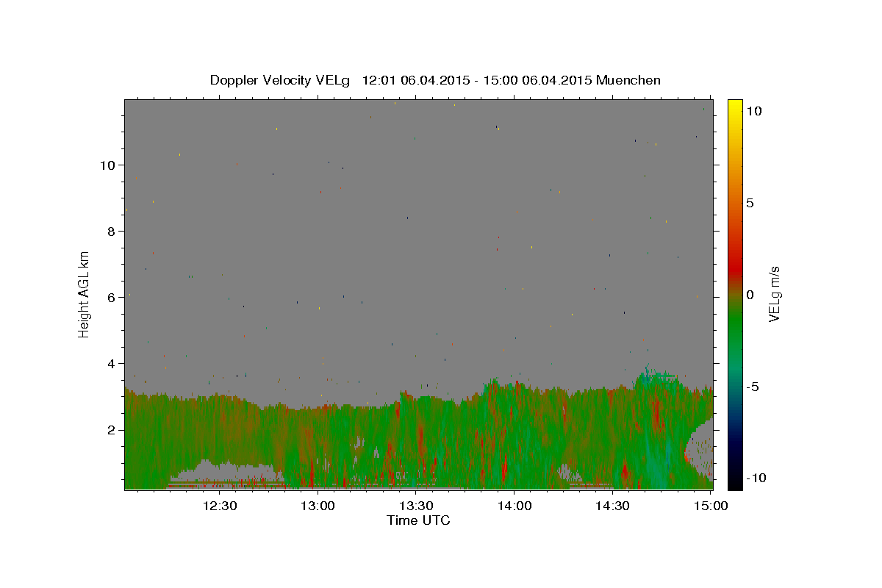Click the colorbar value 5 label

[750, 203]
